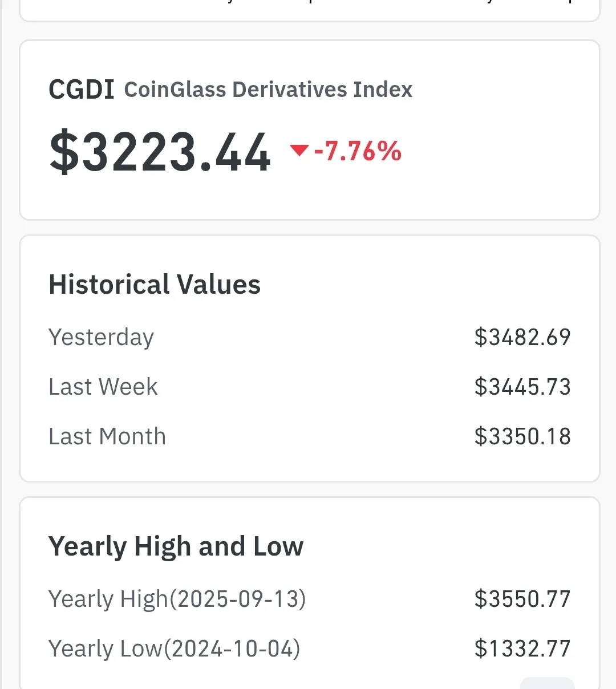616x689 pixels.
Task: Click the yearly low value $1332.77
Action: (x=522, y=649)
